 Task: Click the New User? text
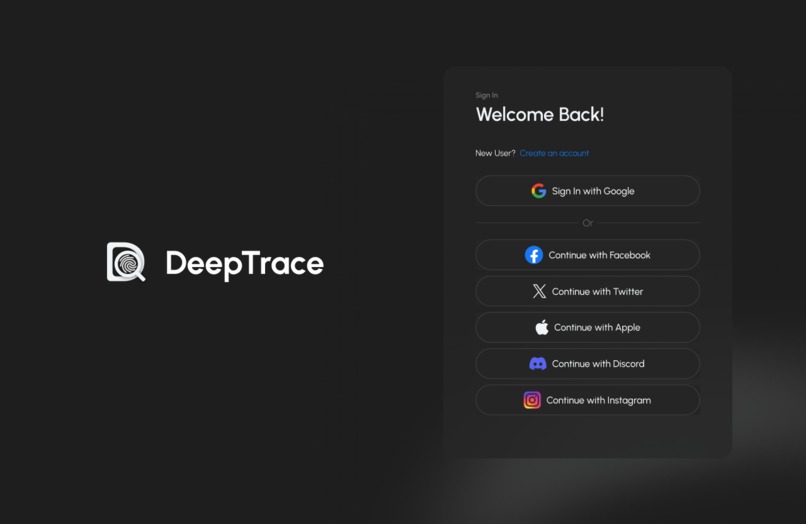point(495,153)
